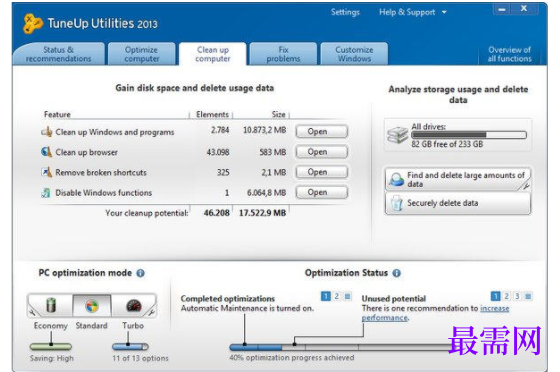Follow the increase performance link
The height and width of the screenshot is (372, 560).
pos(435,313)
